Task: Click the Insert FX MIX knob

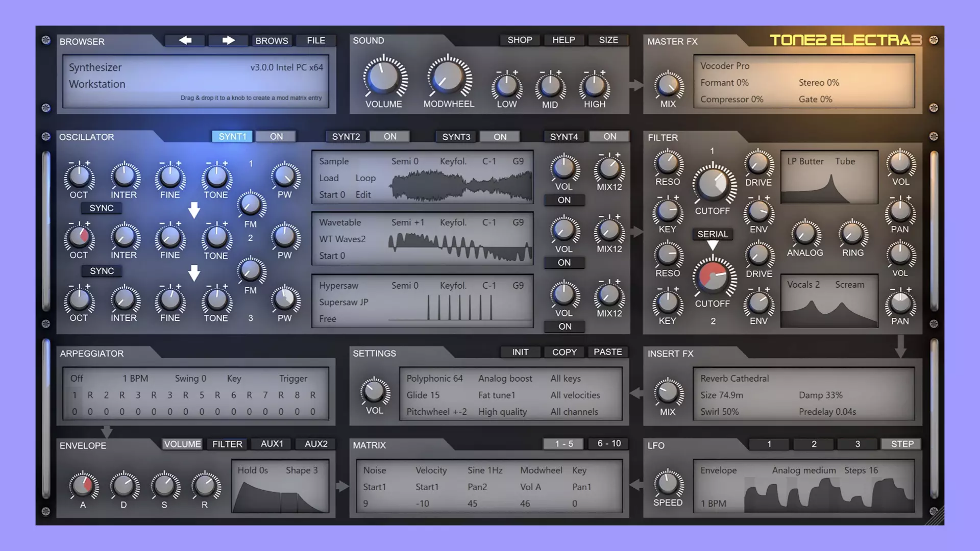Action: coord(668,392)
